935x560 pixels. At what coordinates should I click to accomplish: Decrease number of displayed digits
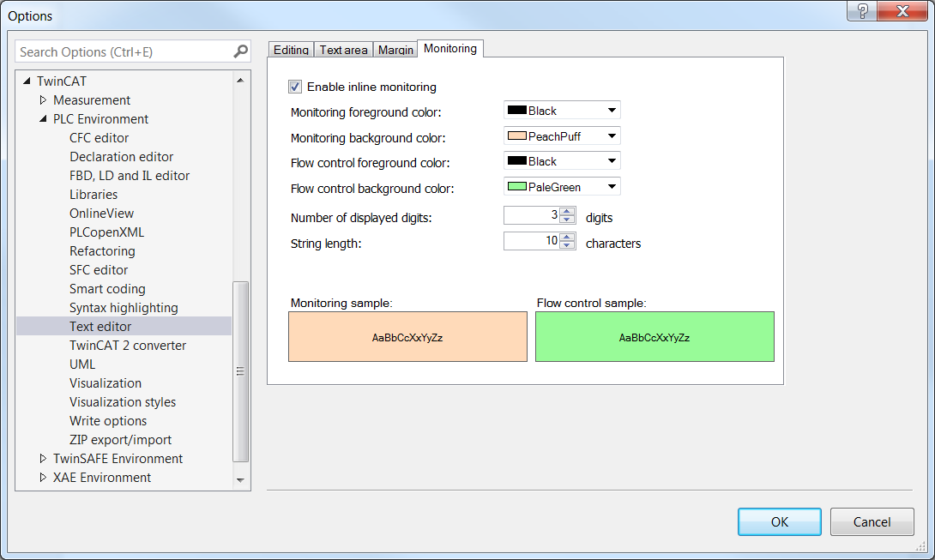568,219
